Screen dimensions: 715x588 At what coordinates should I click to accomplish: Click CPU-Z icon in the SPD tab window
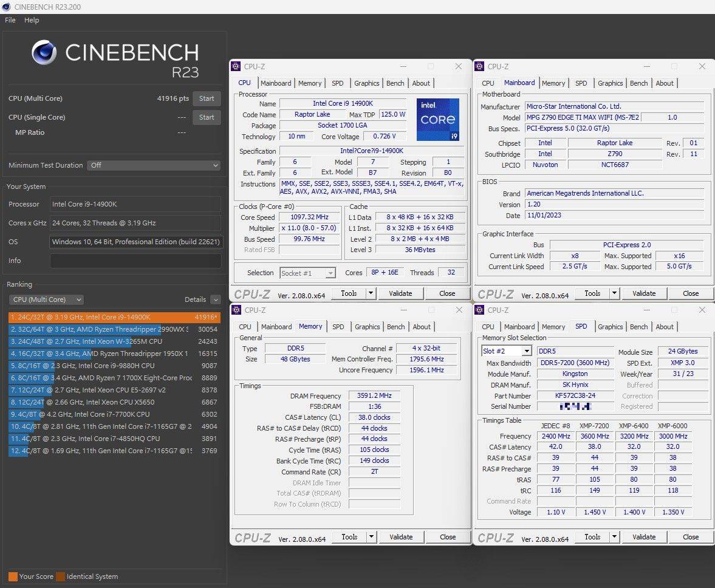point(479,310)
